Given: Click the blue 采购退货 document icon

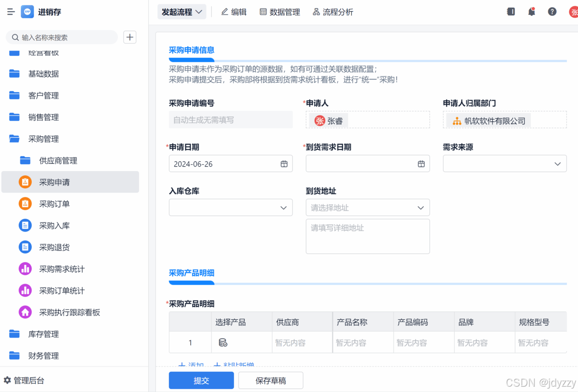Looking at the screenshot, I should (25, 247).
